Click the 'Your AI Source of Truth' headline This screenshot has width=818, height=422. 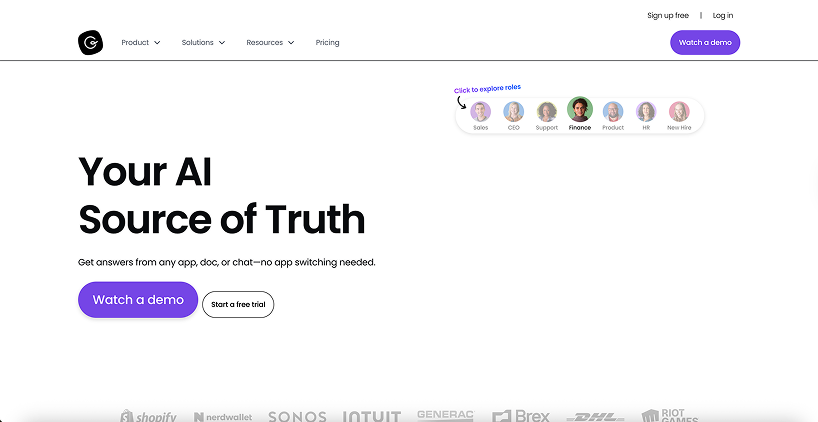tap(222, 195)
